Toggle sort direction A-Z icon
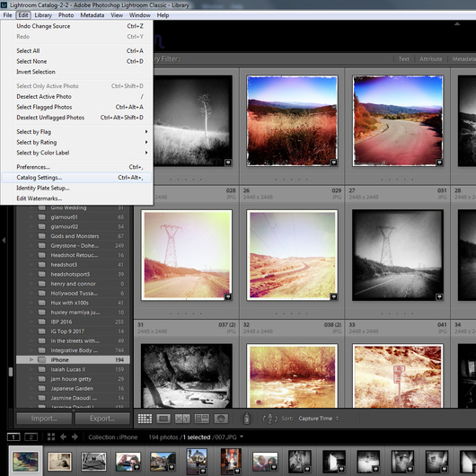Screen dimensions: 476x476 point(269,419)
